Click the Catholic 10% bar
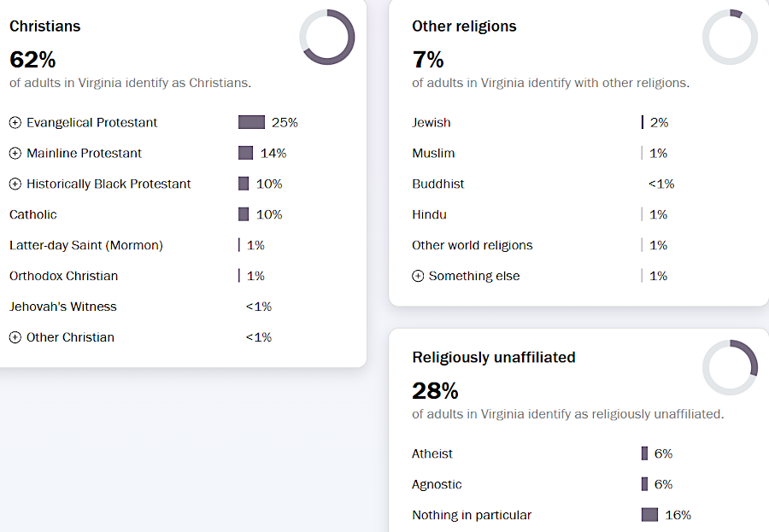The width and height of the screenshot is (769, 532). point(244,214)
